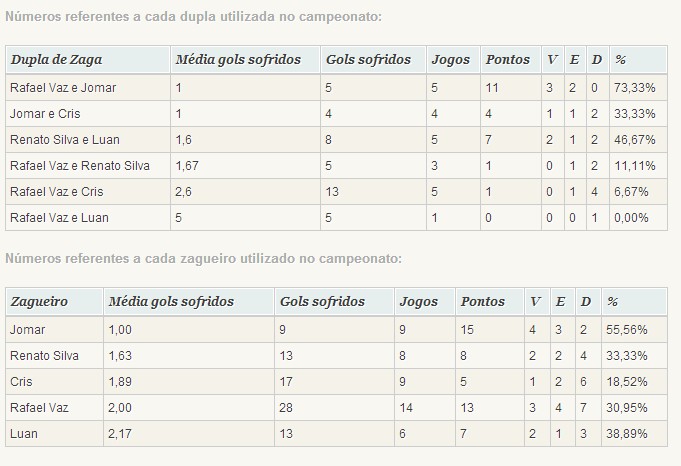Click the 'Números referente a cada zagueiro' heading
This screenshot has height=466, width=681.
203,259
